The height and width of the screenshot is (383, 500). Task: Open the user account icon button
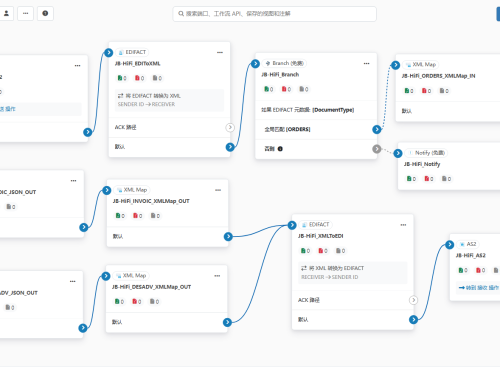click(6, 14)
